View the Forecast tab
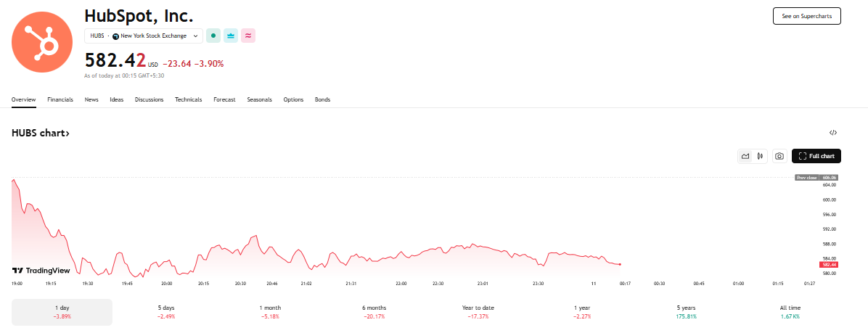868x333 pixels. coord(225,99)
